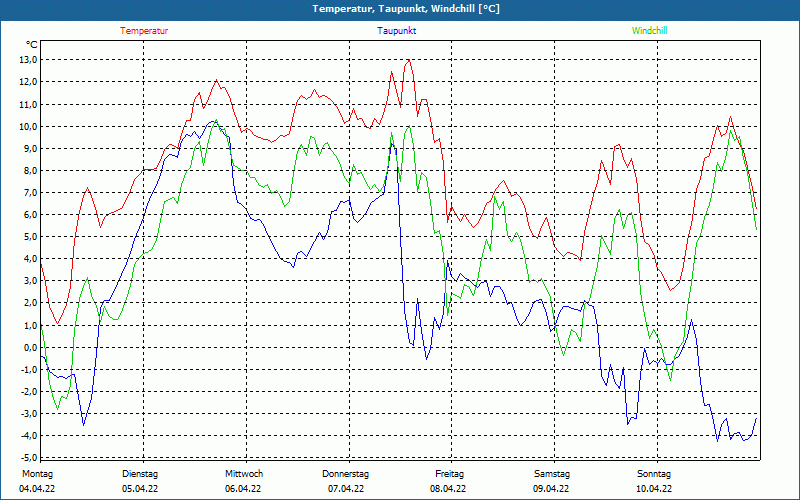Click the date 10.04.22

click(654, 489)
